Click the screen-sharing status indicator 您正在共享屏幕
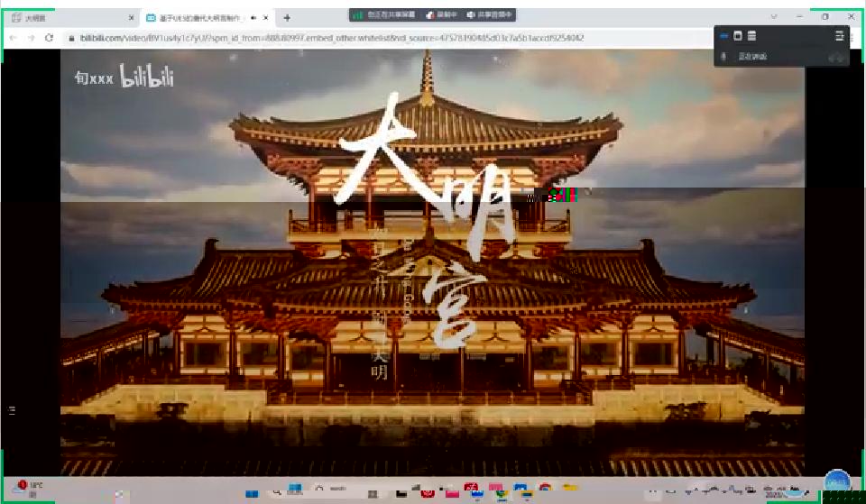 [x=385, y=15]
